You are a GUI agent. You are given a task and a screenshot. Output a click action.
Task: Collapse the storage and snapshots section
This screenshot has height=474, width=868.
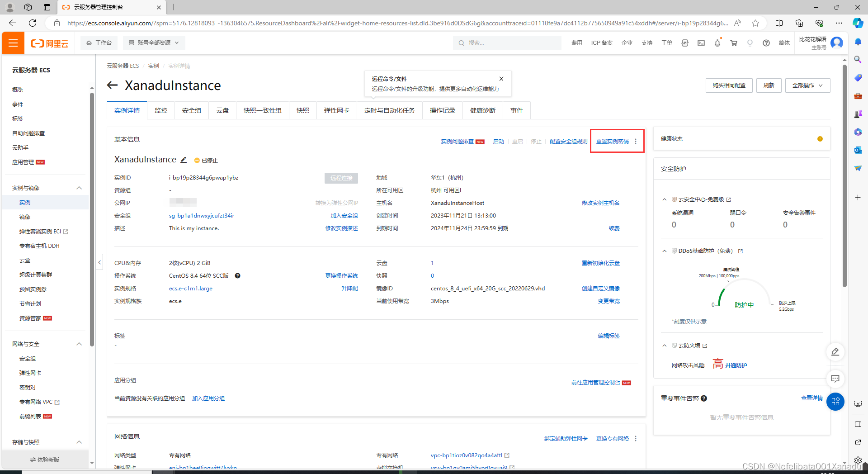(x=79, y=442)
